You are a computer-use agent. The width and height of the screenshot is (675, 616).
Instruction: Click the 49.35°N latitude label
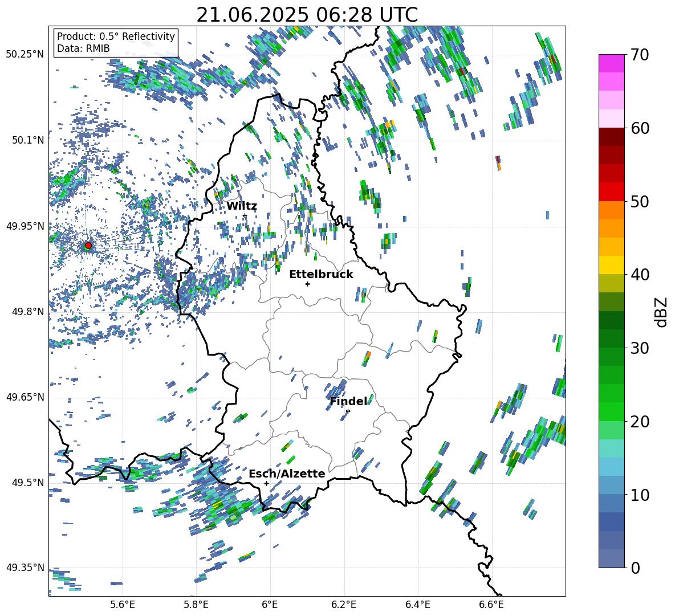click(25, 568)
